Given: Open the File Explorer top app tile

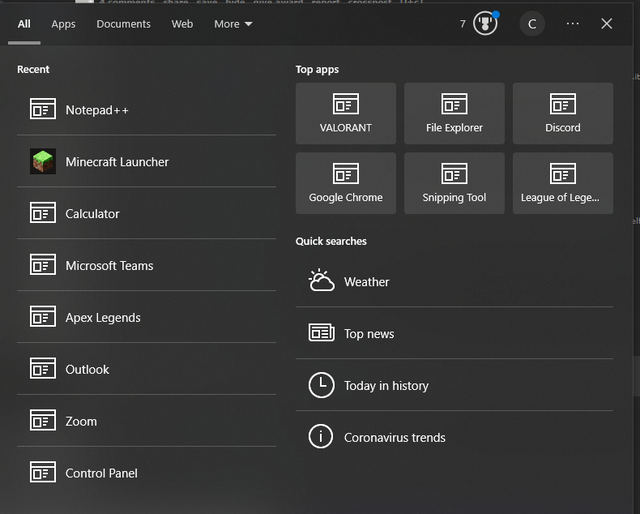Looking at the screenshot, I should 454,113.
